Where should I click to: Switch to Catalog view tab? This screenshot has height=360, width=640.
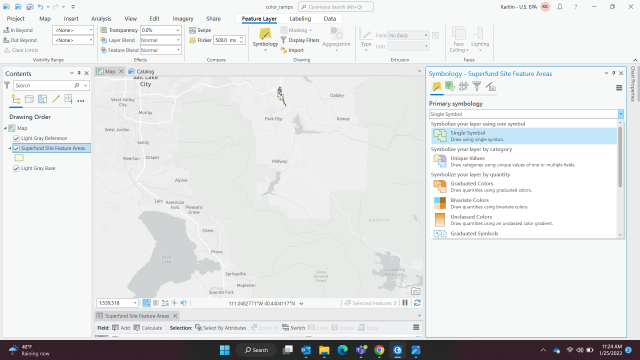pos(141,71)
